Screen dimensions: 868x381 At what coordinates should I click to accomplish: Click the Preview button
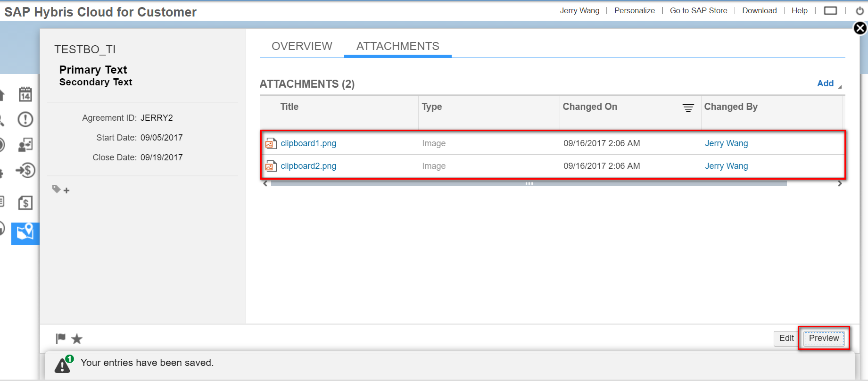point(824,338)
